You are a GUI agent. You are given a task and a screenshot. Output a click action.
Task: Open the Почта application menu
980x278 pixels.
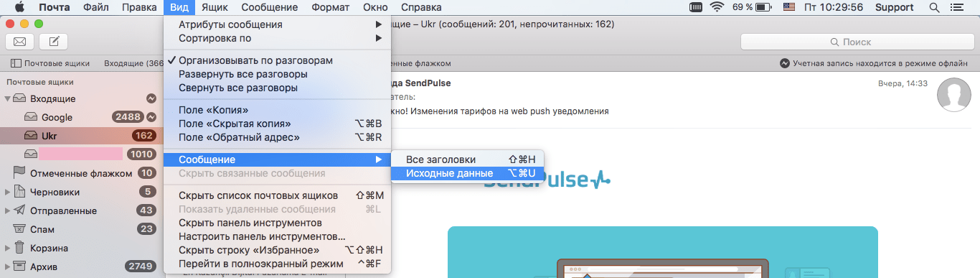(x=55, y=7)
